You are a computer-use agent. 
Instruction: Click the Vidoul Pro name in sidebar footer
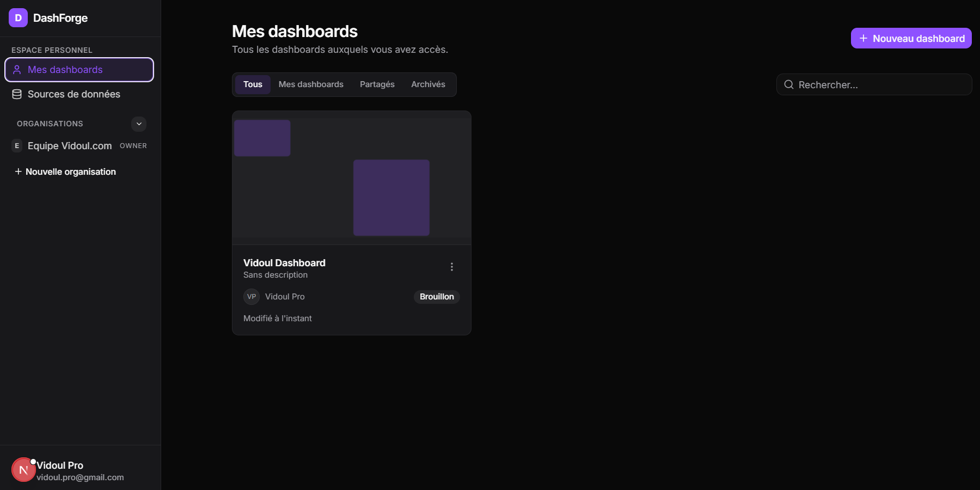(x=60, y=465)
